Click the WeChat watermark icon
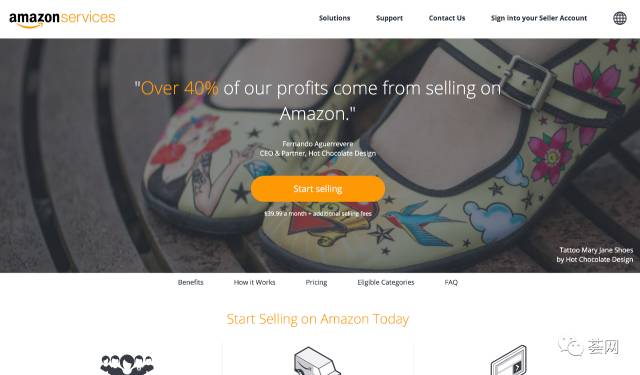The image size is (640, 375). [x=571, y=346]
